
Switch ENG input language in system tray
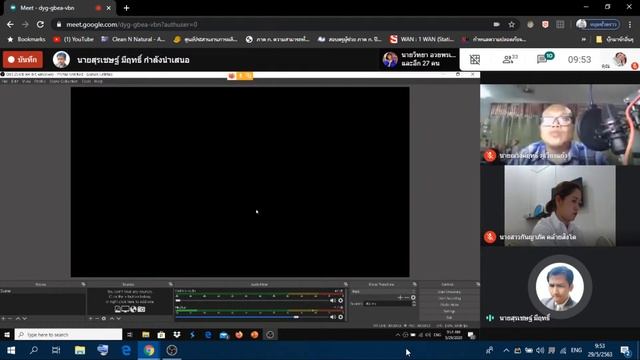point(576,350)
